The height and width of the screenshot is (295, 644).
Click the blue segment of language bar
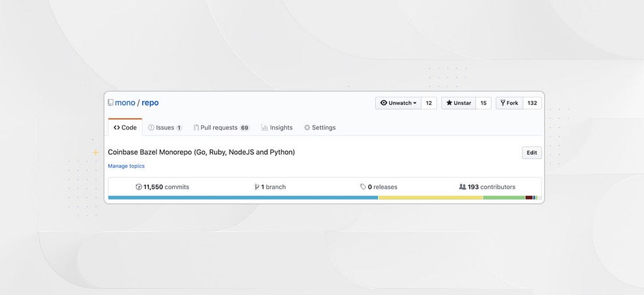[x=243, y=198]
